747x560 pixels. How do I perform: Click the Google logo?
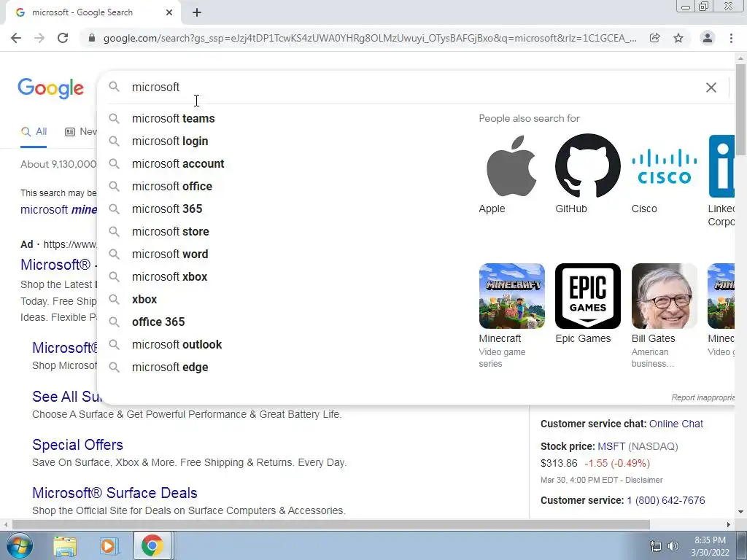[50, 88]
